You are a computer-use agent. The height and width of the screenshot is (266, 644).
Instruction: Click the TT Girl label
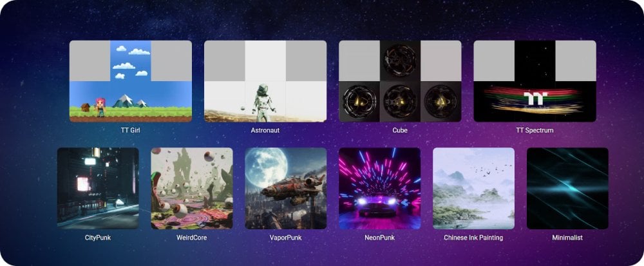click(131, 130)
